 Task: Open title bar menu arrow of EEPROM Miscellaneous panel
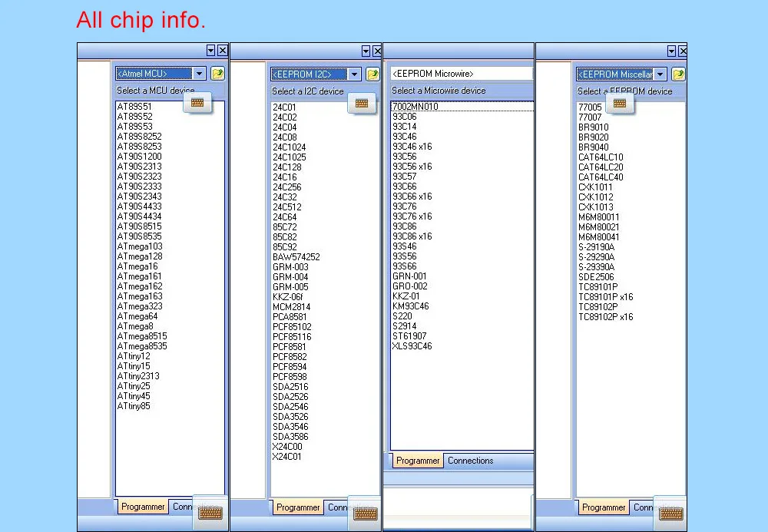point(671,51)
